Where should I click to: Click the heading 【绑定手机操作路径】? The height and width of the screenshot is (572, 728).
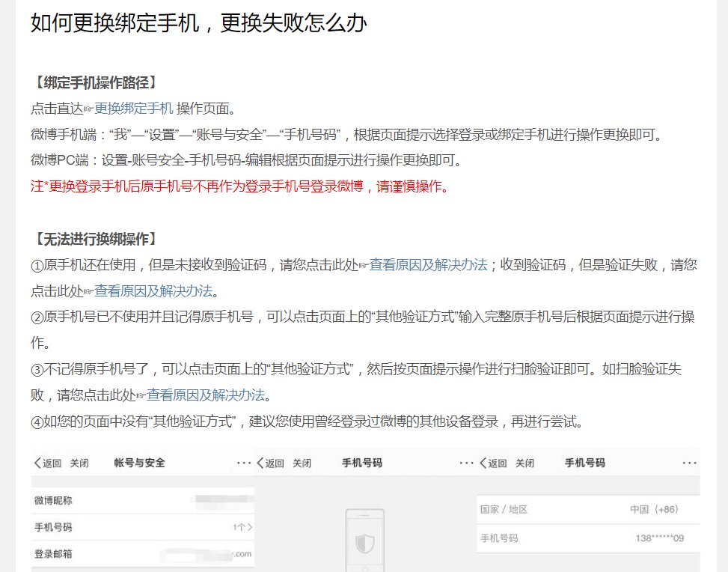(x=95, y=82)
